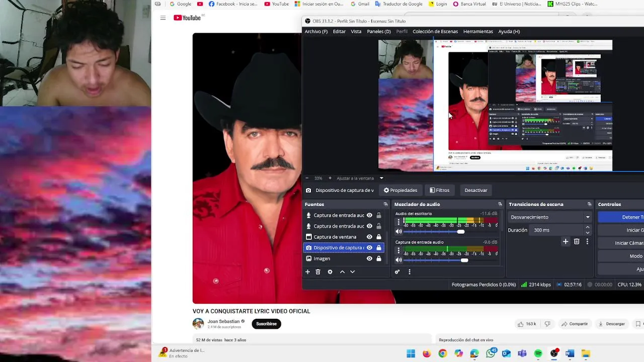Move the selected source down
Image resolution: width=644 pixels, height=362 pixels.
352,271
